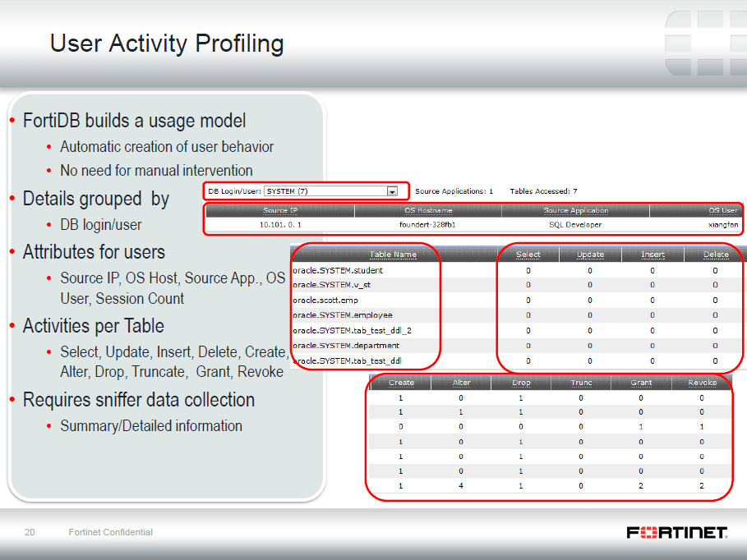Click the Update column header

(590, 255)
